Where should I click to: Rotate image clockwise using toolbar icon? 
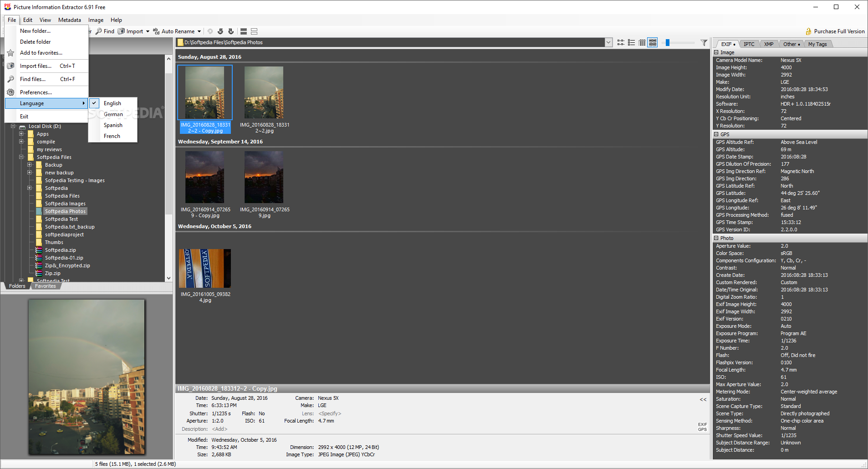(x=231, y=31)
